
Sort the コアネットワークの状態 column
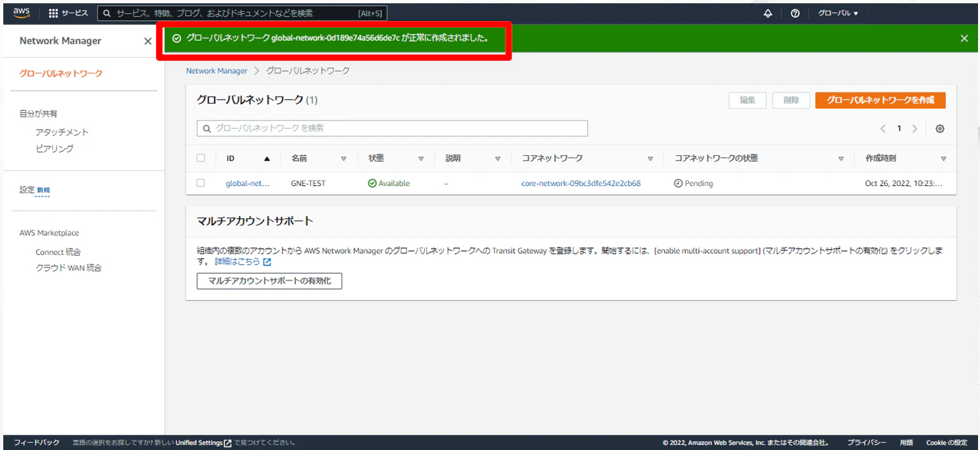coord(841,159)
